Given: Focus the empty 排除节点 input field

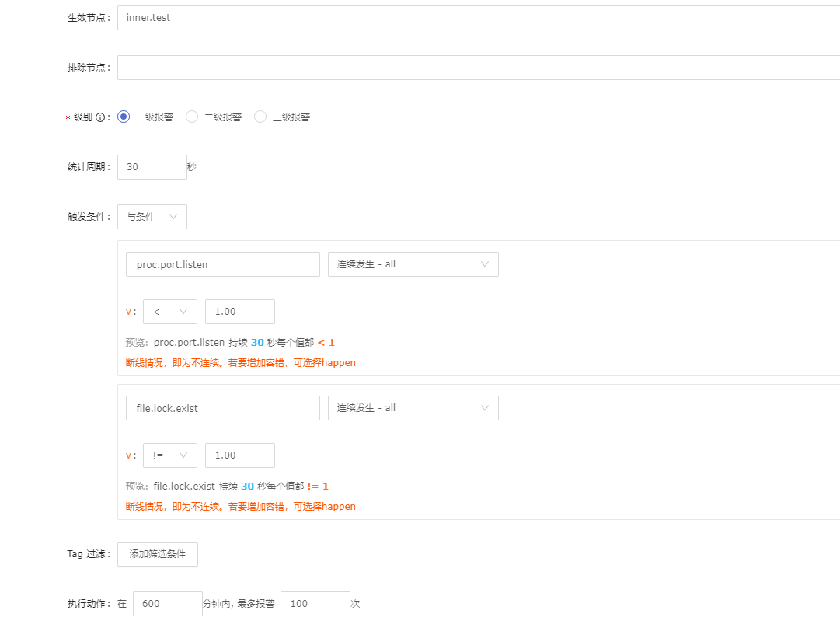Looking at the screenshot, I should pos(479,68).
